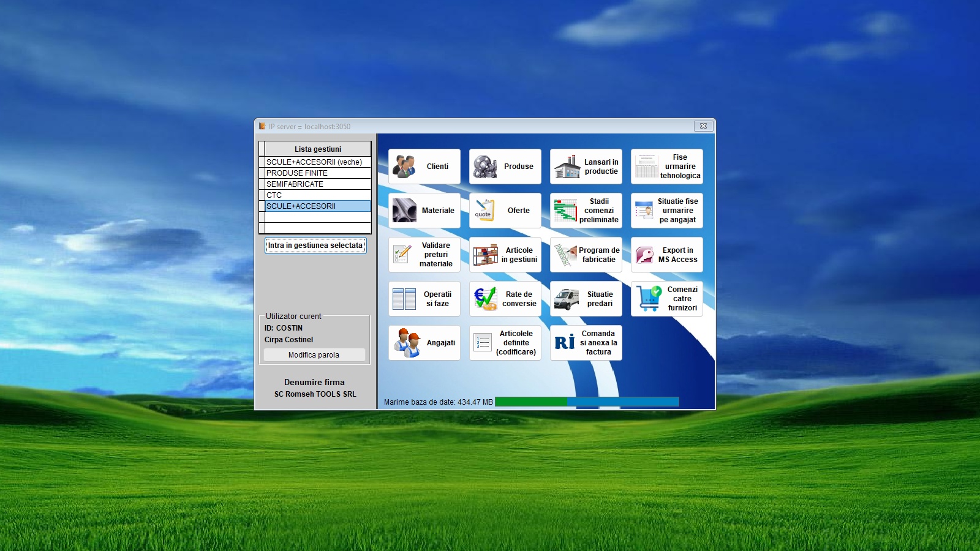Click Intra in gestiunea selectata button

[x=315, y=246]
